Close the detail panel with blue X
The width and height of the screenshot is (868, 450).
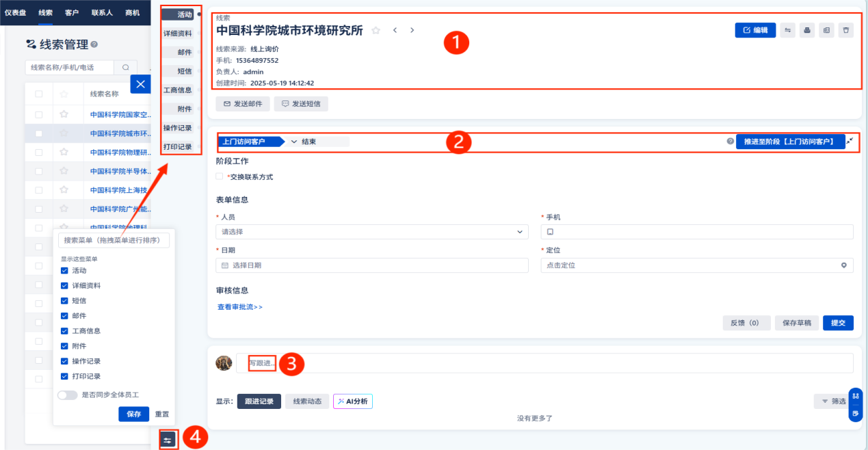(140, 84)
